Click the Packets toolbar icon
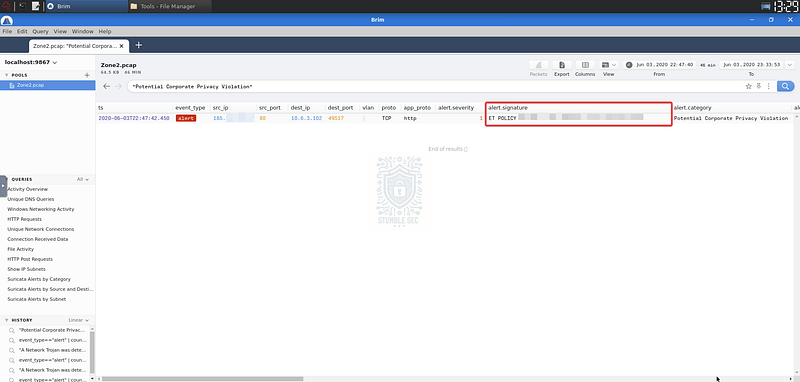This screenshot has width=800, height=382. (x=538, y=65)
